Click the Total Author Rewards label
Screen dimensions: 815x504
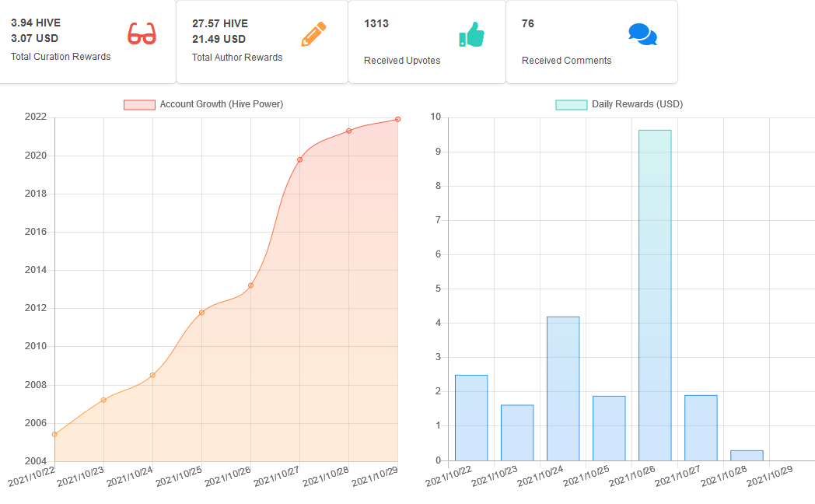point(237,58)
